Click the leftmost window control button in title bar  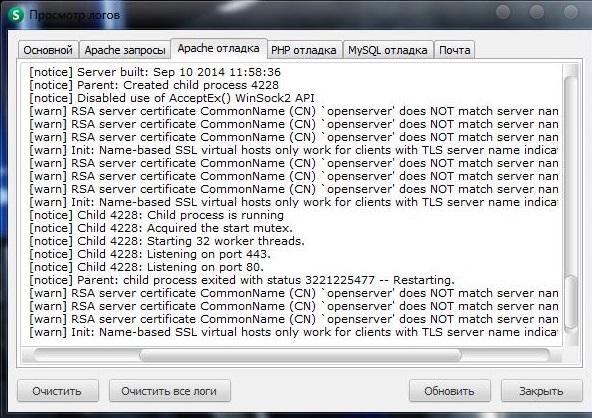503,12
